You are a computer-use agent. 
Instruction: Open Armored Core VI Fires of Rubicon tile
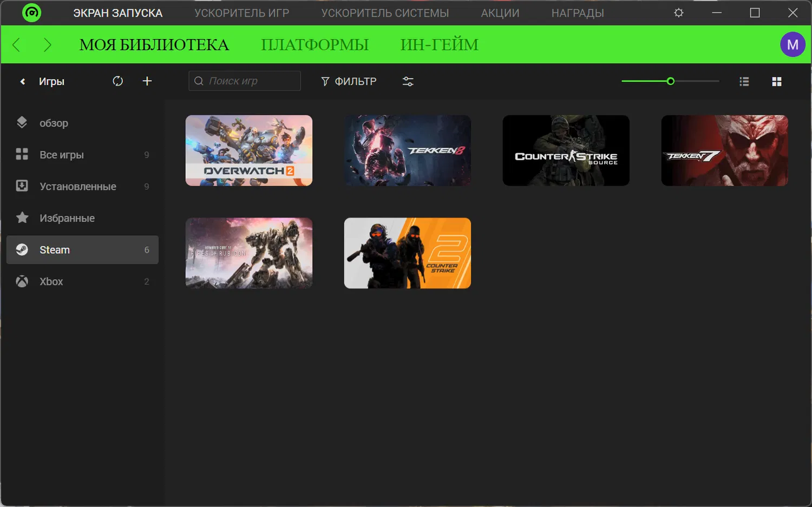[x=249, y=253]
